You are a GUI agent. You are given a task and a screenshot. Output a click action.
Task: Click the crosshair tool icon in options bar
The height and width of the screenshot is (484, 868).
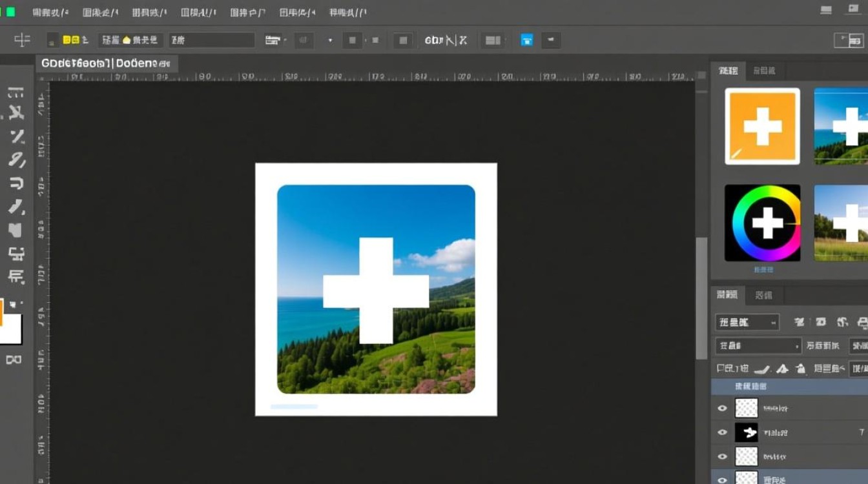coord(22,40)
